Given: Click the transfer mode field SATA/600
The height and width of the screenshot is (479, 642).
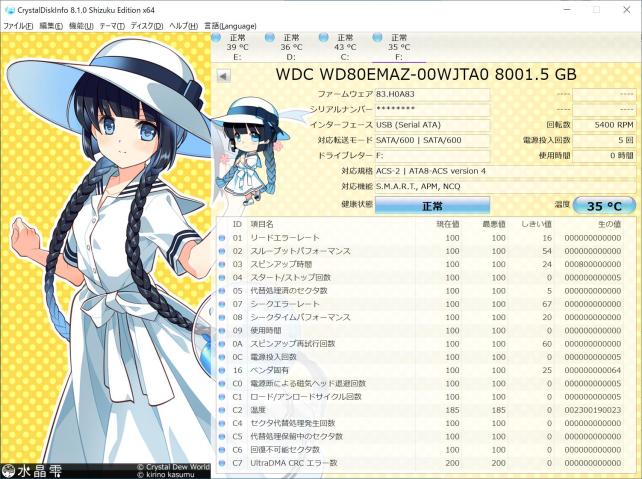Looking at the screenshot, I should pyautogui.click(x=432, y=140).
